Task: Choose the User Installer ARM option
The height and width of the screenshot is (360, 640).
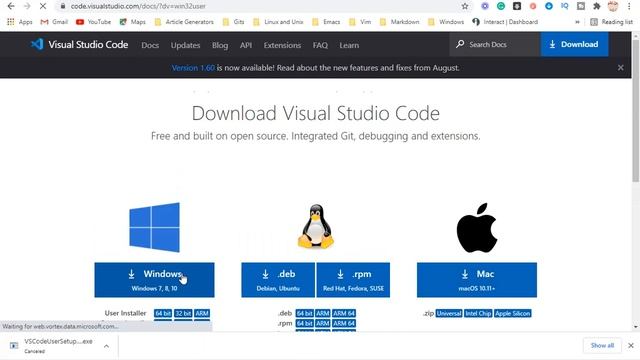Action: [202, 313]
